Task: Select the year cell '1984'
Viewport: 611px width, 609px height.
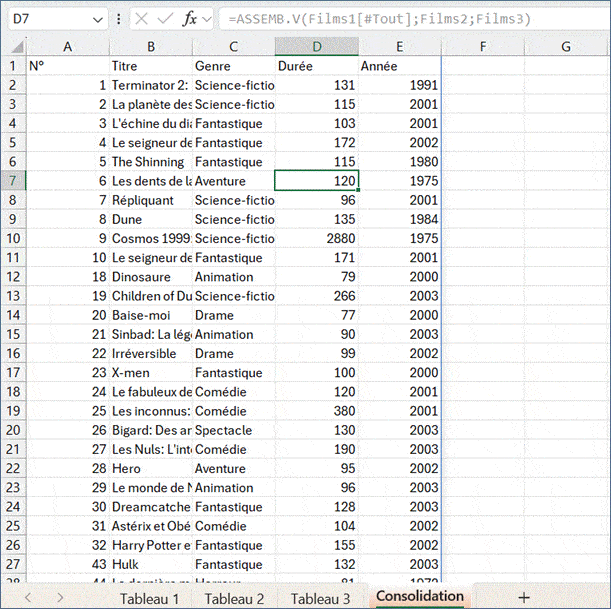Action: 400,219
